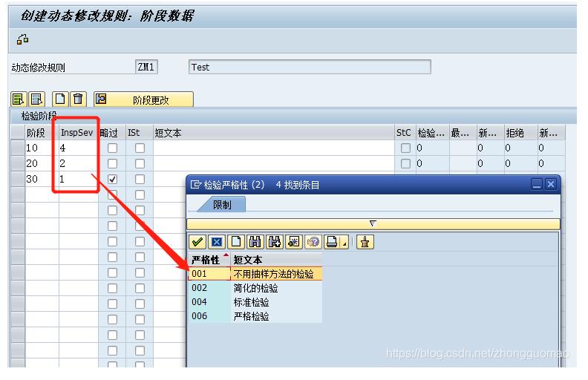Screen dimensions: 588x380
Task: Click the description field containing Test
Action: pyautogui.click(x=310, y=67)
